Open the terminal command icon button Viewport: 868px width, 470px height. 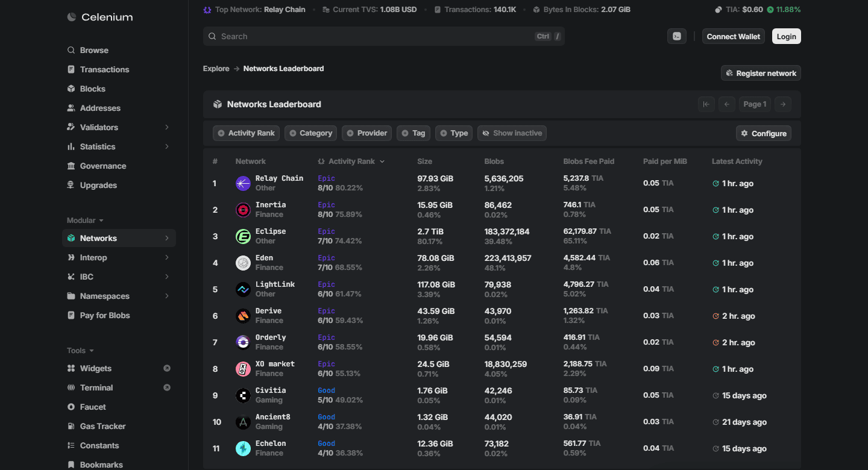coord(677,36)
